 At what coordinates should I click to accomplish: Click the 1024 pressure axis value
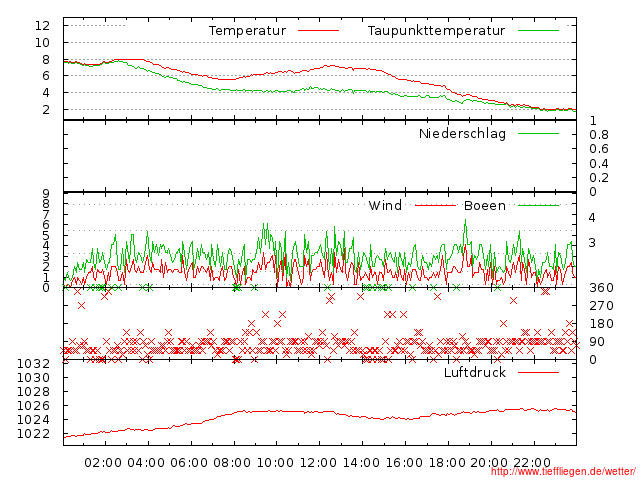point(33,420)
